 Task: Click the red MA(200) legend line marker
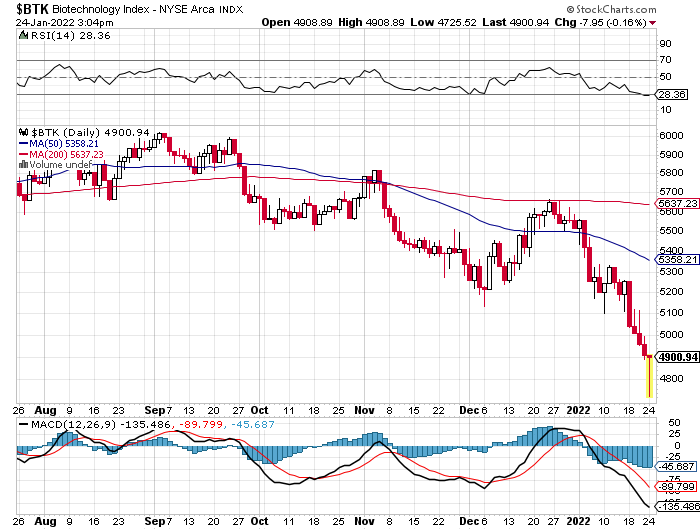(x=23, y=154)
